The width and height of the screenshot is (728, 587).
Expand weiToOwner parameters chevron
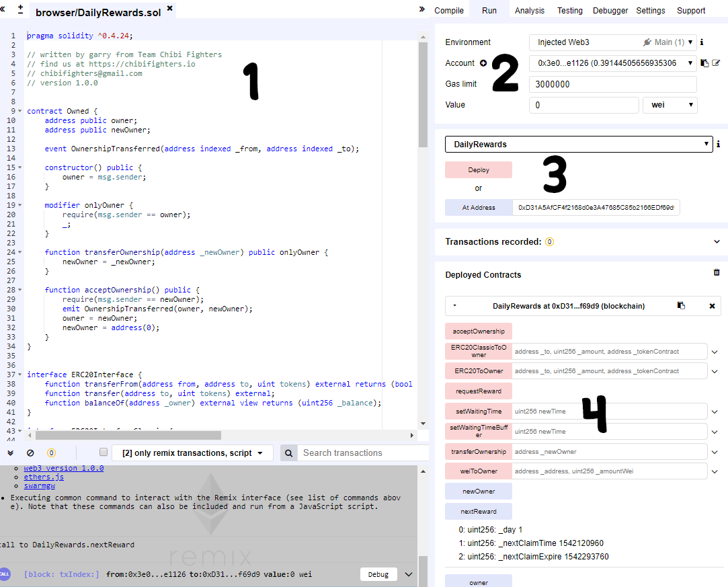[x=715, y=472]
